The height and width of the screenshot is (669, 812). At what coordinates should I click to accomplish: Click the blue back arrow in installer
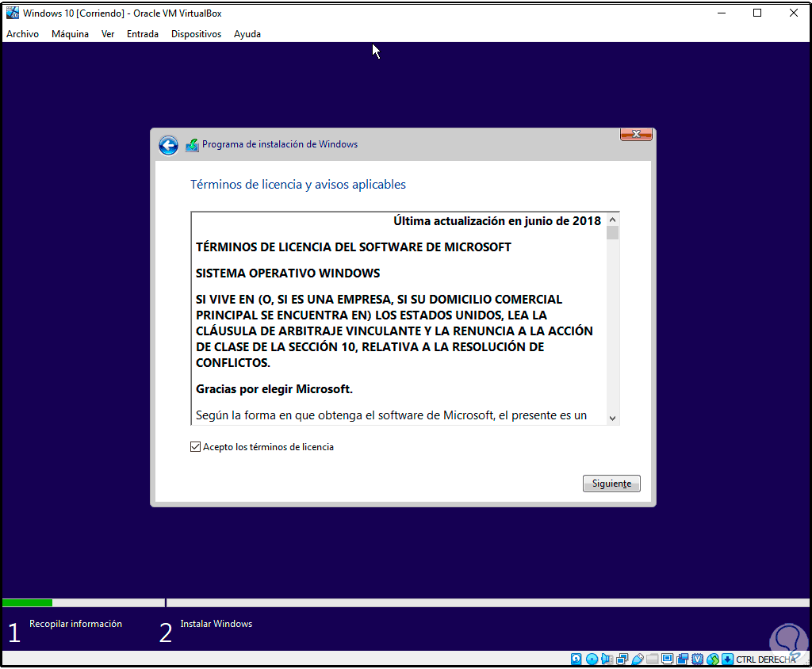pyautogui.click(x=168, y=145)
